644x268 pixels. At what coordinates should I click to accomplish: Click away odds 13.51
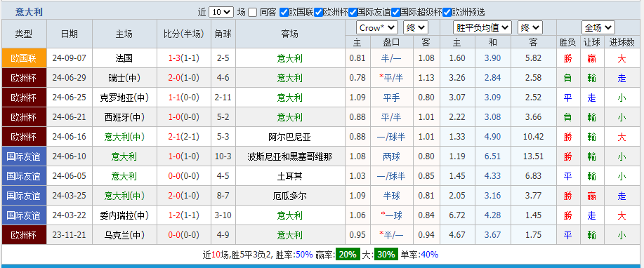pos(534,156)
